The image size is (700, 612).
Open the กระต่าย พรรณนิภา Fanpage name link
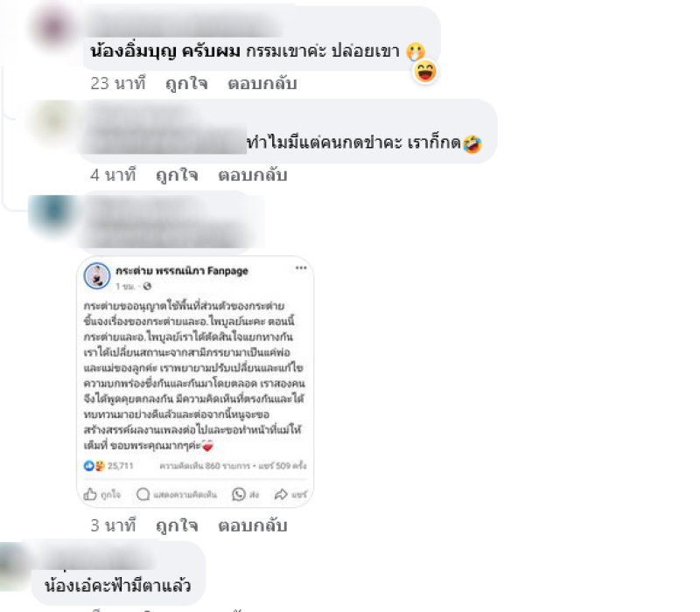pos(182,271)
